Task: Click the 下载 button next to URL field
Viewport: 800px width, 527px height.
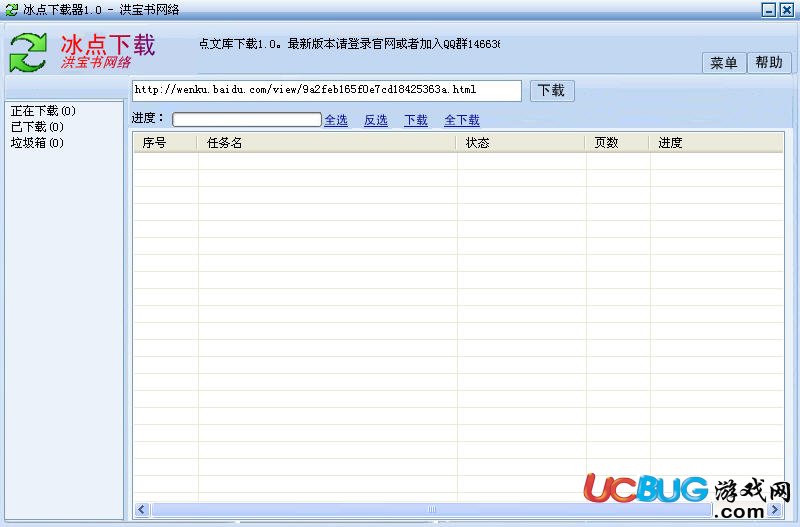Action: click(x=552, y=91)
